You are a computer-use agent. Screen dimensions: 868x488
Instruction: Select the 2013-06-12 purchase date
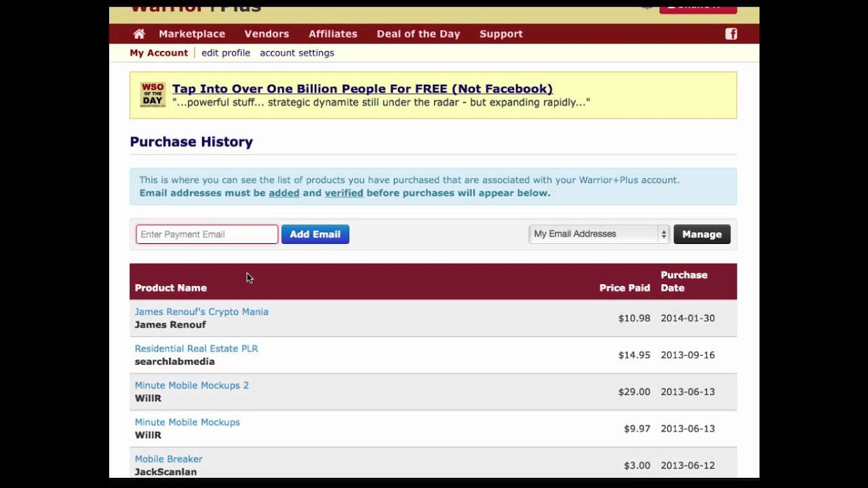click(x=688, y=465)
